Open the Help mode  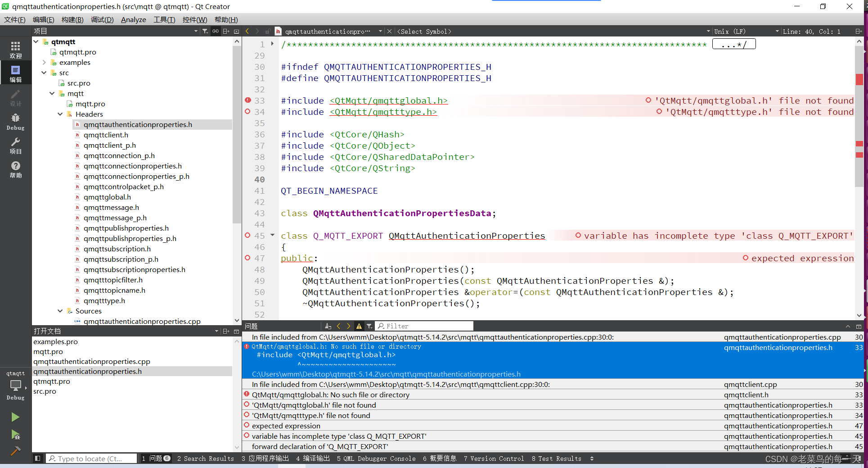click(15, 169)
